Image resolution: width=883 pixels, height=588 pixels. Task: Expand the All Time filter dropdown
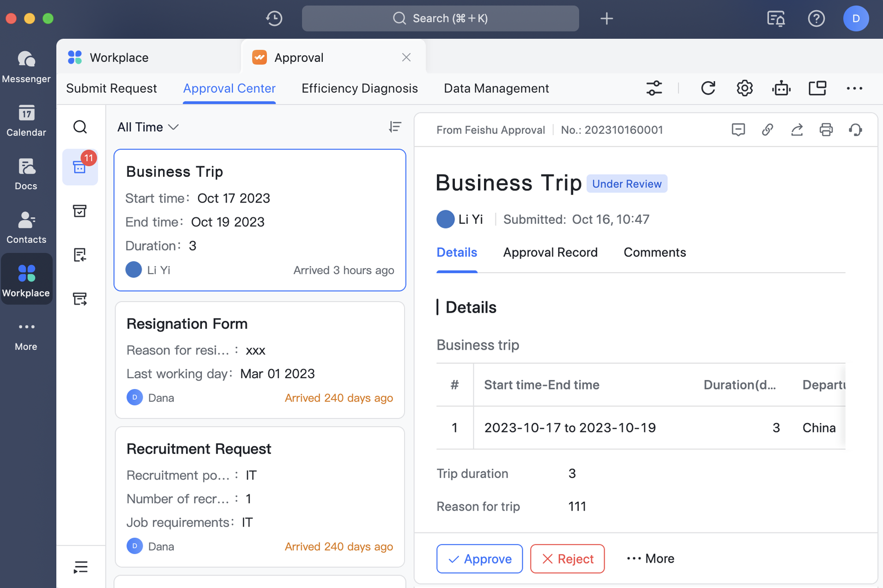coord(147,127)
